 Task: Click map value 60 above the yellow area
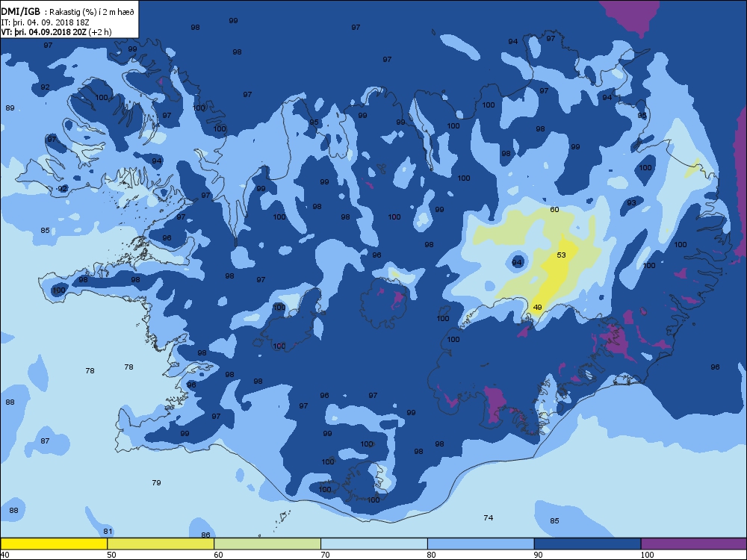pos(554,209)
